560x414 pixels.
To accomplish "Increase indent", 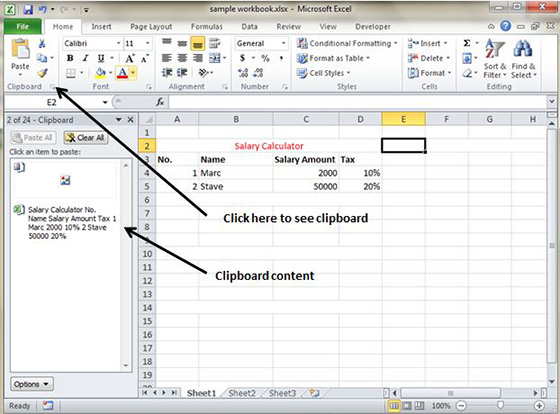I will [182, 73].
